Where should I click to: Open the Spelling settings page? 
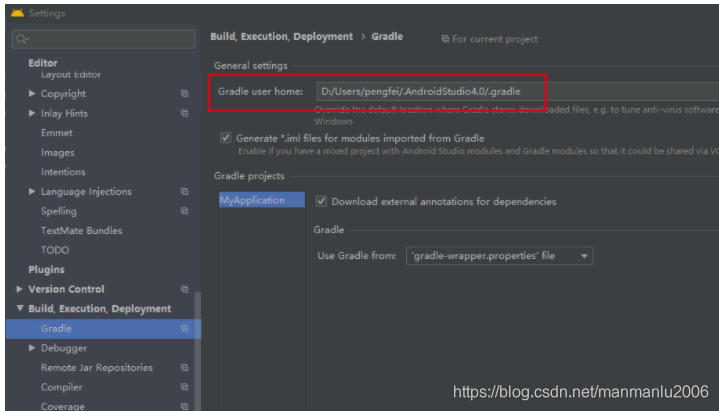point(59,211)
